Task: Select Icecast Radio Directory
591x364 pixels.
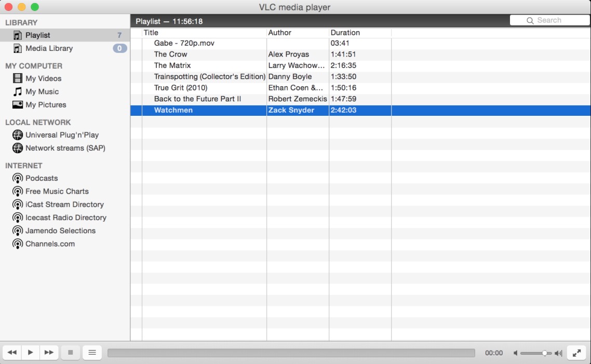Action: 65,218
